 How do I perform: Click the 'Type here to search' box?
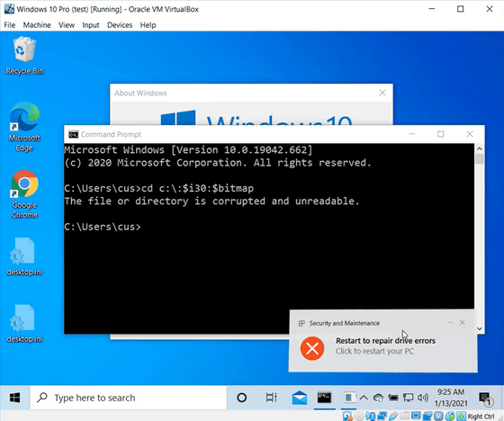(x=128, y=398)
